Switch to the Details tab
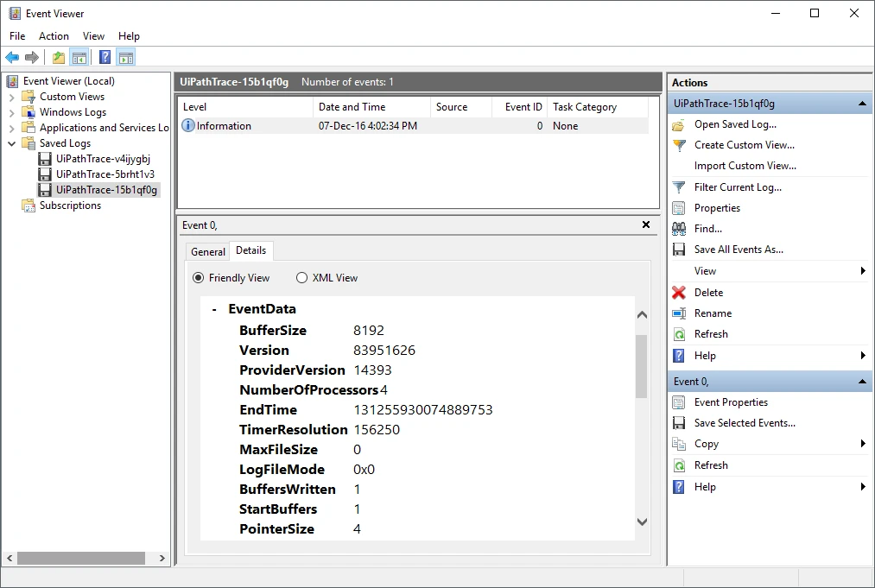This screenshot has height=588, width=875. tap(251, 250)
